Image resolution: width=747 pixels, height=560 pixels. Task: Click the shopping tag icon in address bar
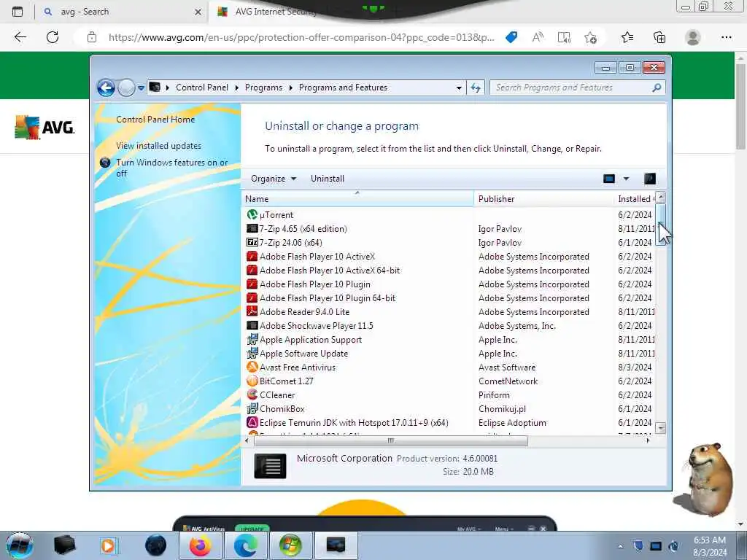(x=511, y=37)
